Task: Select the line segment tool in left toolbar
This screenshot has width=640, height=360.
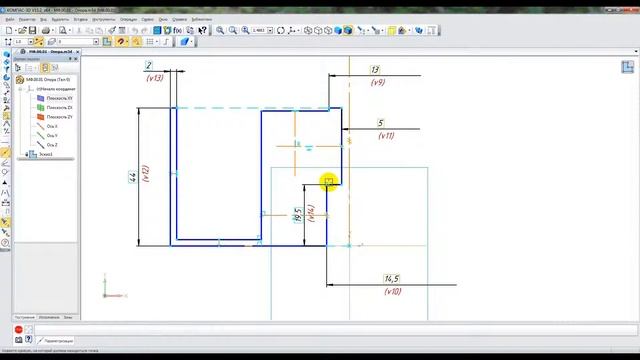Action: [x=5, y=153]
